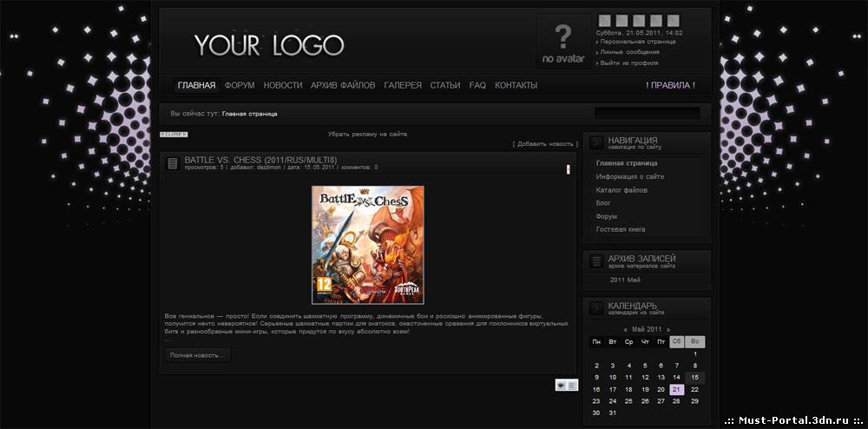This screenshot has height=429, width=868.
Task: Click the Навигация panel arrow icon
Action: pyautogui.click(x=597, y=143)
